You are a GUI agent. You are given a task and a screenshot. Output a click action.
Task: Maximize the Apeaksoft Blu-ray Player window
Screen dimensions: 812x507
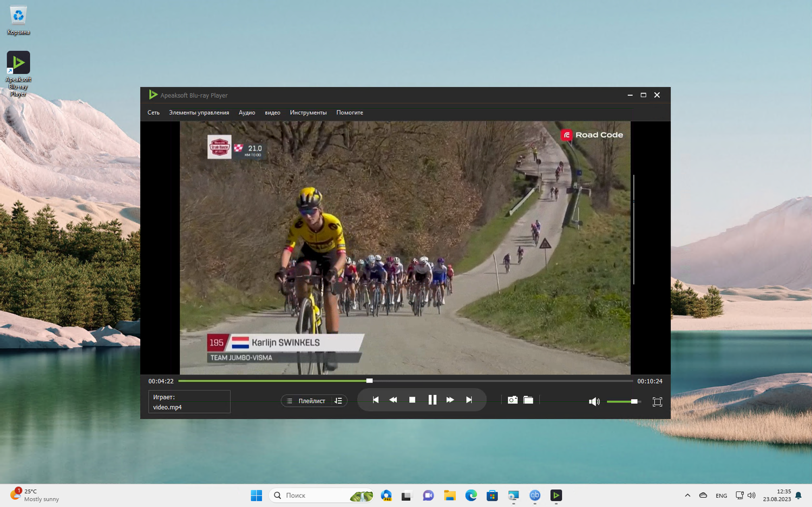(x=644, y=95)
